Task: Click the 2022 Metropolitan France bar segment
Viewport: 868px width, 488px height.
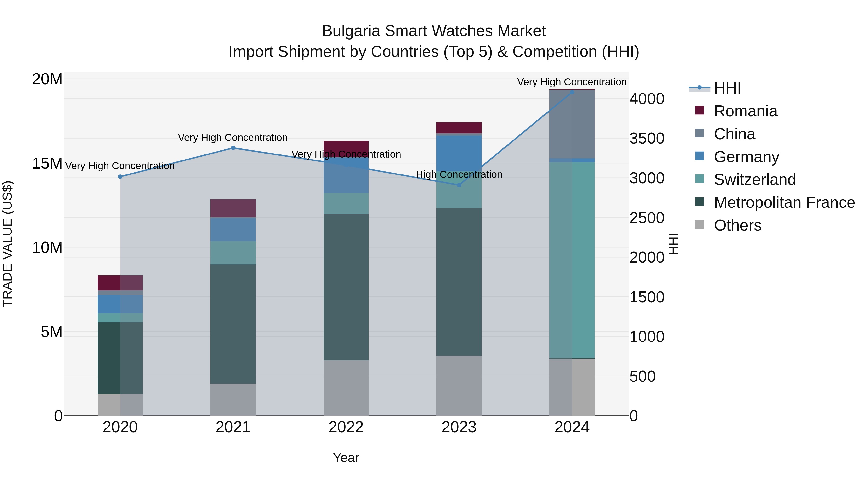Action: coord(346,287)
